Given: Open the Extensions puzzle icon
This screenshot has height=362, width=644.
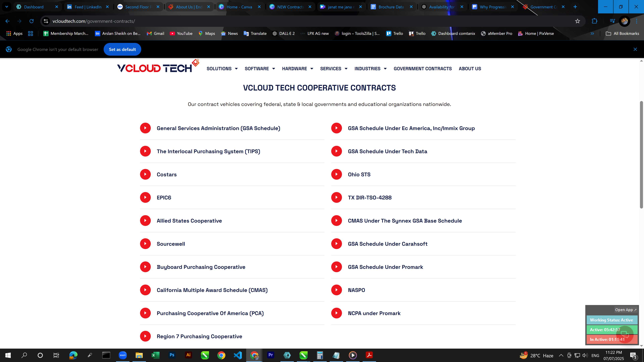Looking at the screenshot, I should [595, 21].
